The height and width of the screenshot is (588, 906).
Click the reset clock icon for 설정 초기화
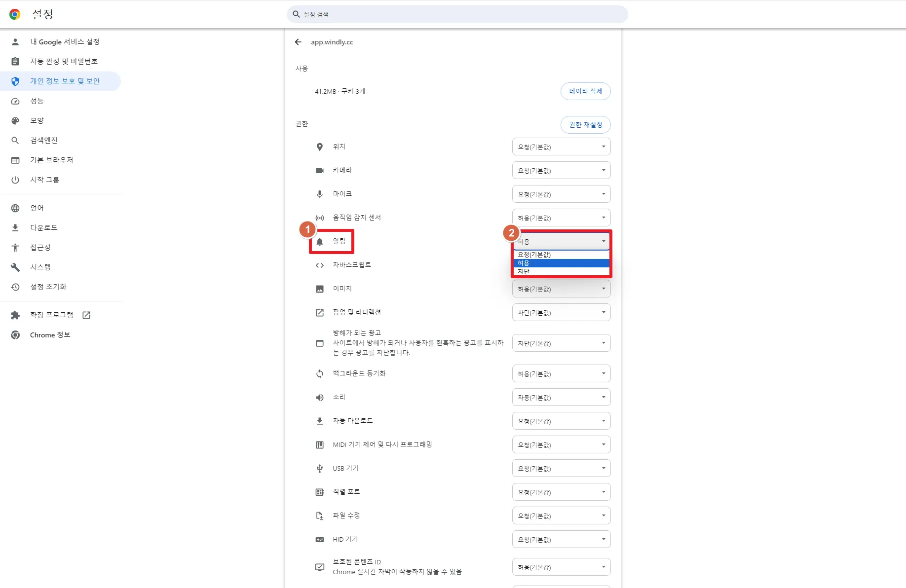click(15, 287)
